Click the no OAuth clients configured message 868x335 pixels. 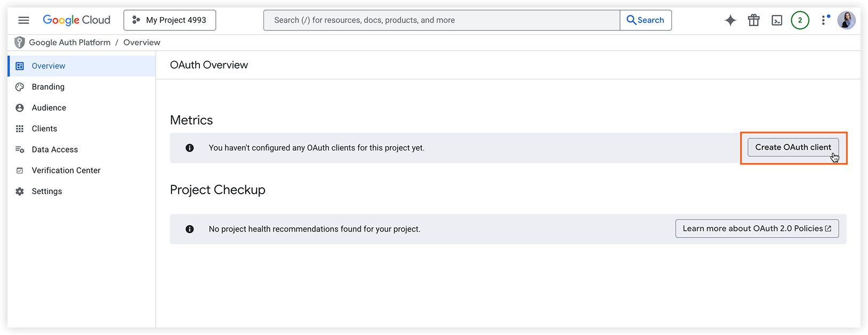coord(317,148)
